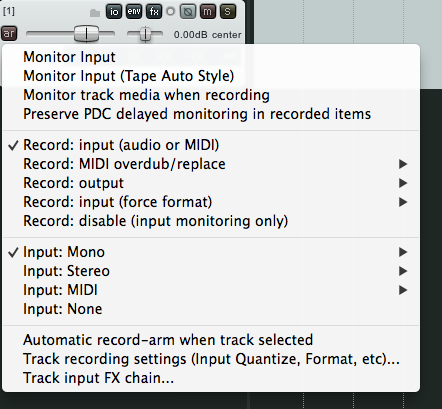
Task: Open the track fx chain button
Action: 154,11
